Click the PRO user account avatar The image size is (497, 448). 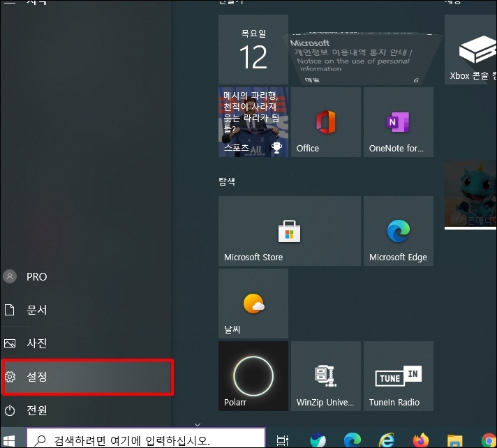10,276
